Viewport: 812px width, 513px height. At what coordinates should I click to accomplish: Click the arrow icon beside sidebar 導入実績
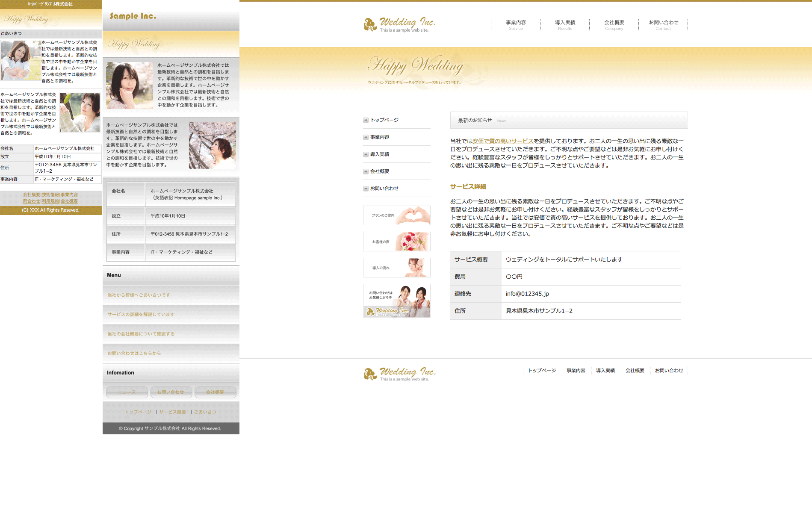(x=366, y=154)
